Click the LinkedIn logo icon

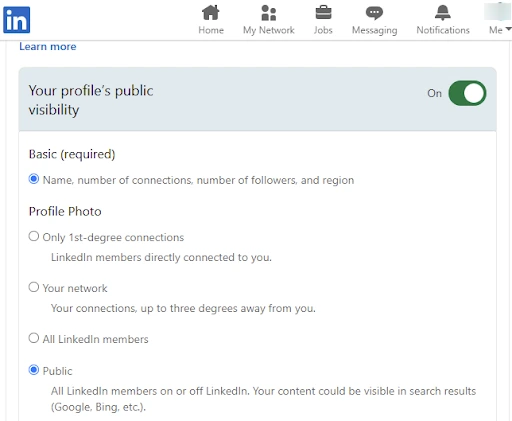pyautogui.click(x=16, y=20)
